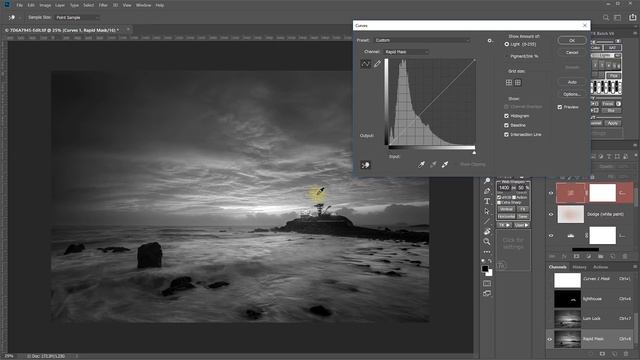Add a layer mask from Layers panel
The width and height of the screenshot is (640, 360).
(576, 256)
